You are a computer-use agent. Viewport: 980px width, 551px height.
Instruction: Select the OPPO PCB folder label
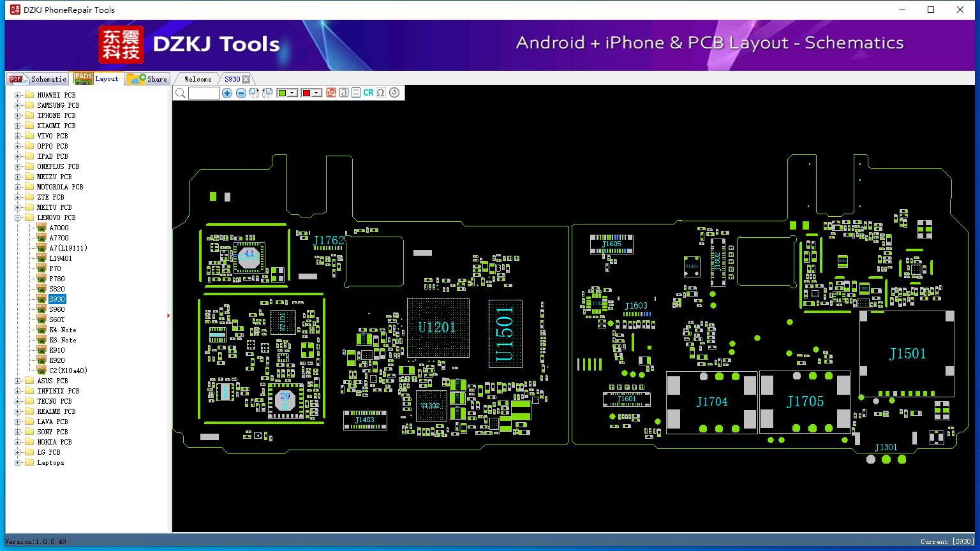[x=52, y=146]
